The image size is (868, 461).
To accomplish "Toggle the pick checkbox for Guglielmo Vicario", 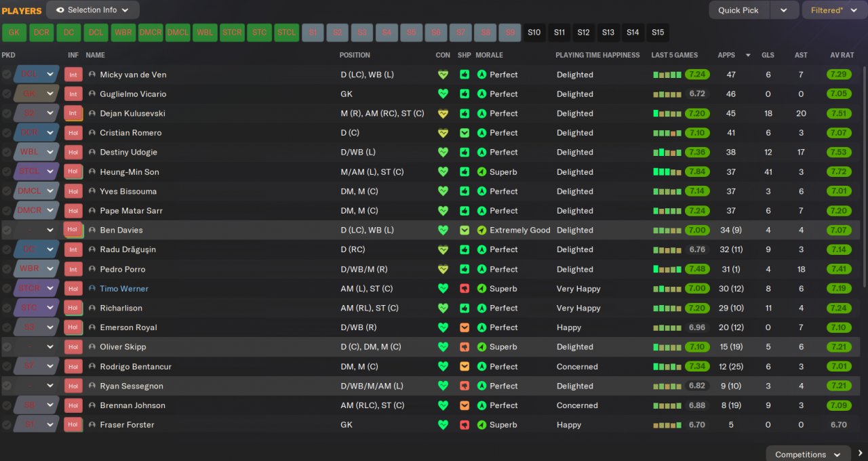I will (x=7, y=94).
